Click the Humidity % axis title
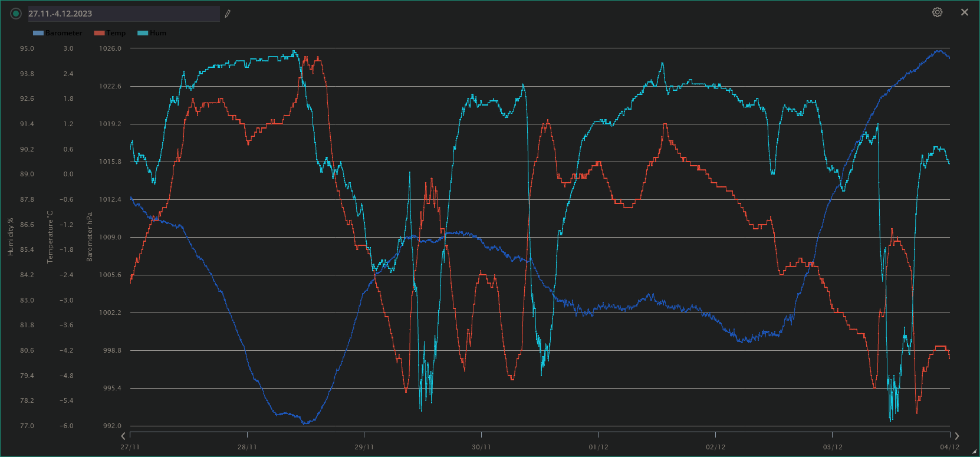The height and width of the screenshot is (457, 980). pyautogui.click(x=10, y=236)
